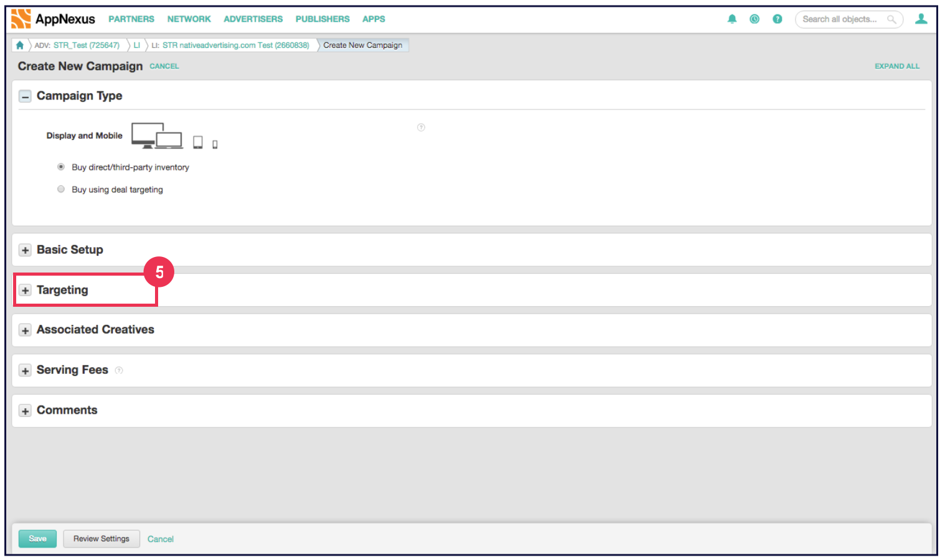
Task: Click EXPAND ALL link
Action: click(897, 66)
